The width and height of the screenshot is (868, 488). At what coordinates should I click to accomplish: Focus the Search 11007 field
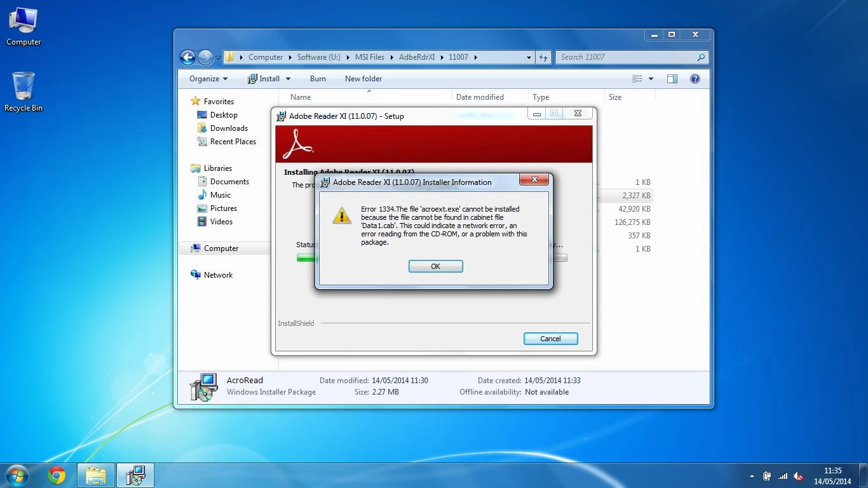pyautogui.click(x=632, y=57)
